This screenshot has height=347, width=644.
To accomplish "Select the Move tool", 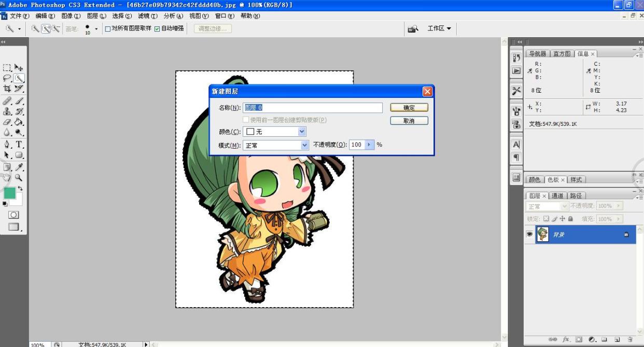I will (19, 67).
